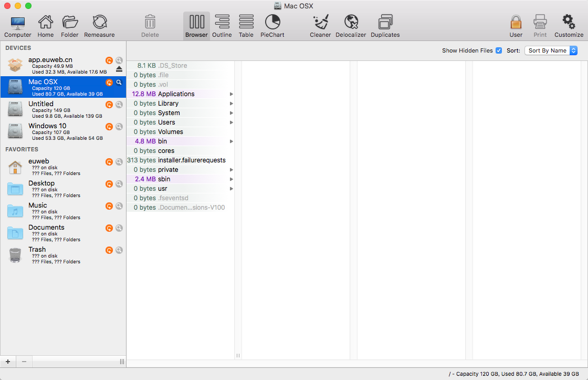Image resolution: width=588 pixels, height=380 pixels.
Task: Go to Home folder via toolbar
Action: click(45, 26)
